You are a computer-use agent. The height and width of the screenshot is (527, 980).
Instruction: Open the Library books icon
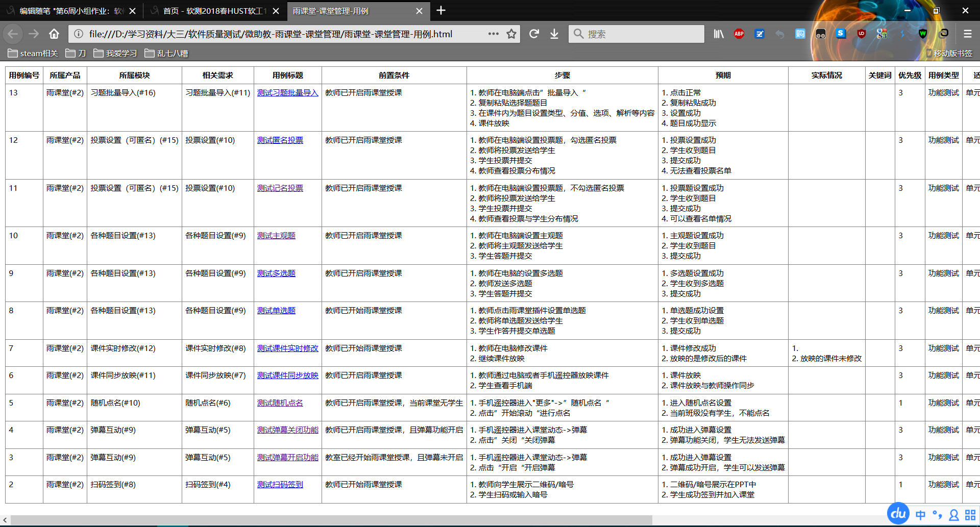719,34
